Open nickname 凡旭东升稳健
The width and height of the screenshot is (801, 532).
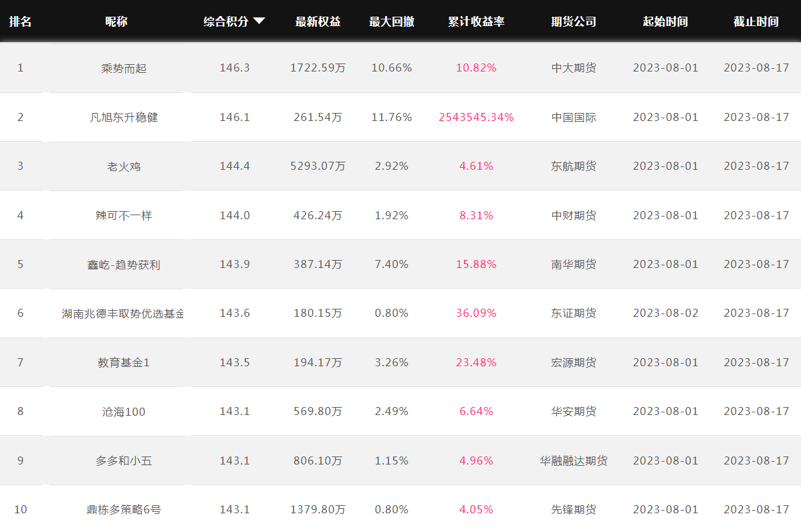pyautogui.click(x=124, y=118)
